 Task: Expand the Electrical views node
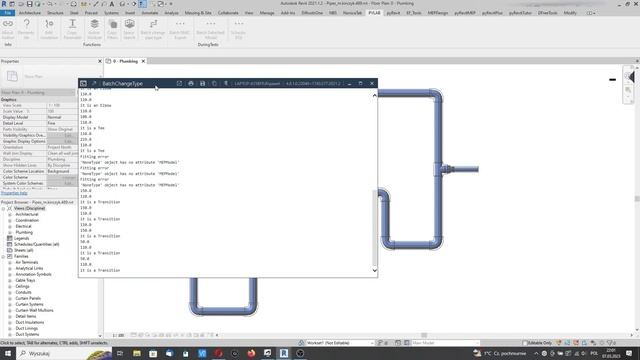coord(10,227)
